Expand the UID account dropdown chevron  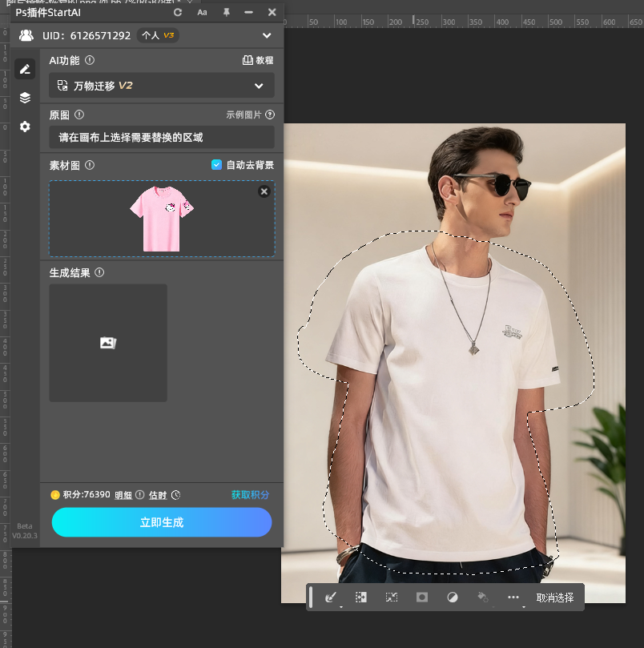coord(267,35)
